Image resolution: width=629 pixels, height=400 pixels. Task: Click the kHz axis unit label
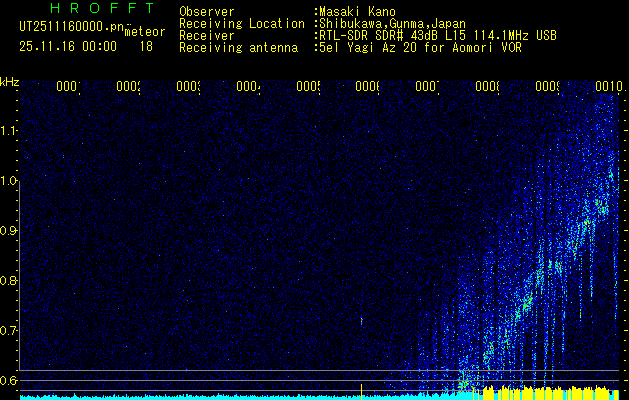point(10,82)
